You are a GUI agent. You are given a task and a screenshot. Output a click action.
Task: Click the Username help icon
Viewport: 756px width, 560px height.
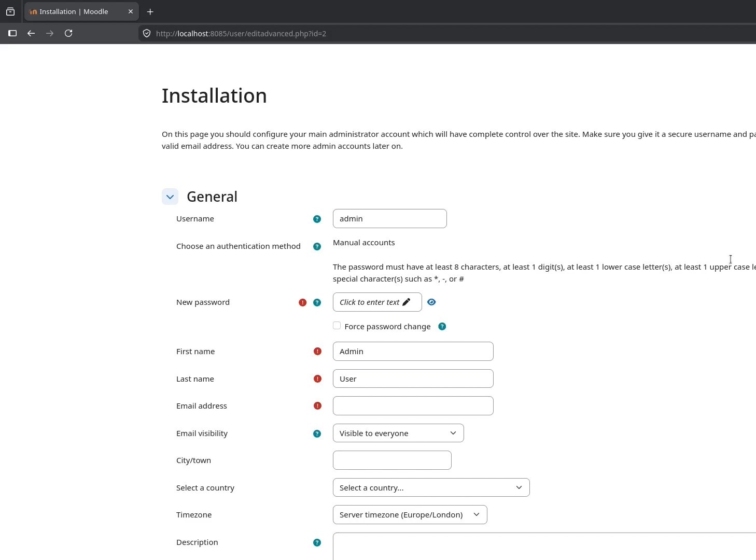coord(317,219)
